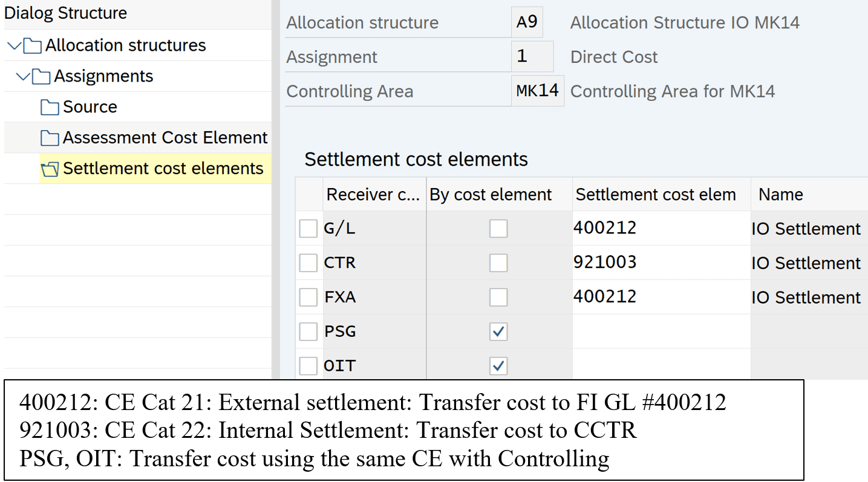Viewport: 868px width, 482px height.
Task: Click the Settlement cost elem column header
Action: click(655, 195)
